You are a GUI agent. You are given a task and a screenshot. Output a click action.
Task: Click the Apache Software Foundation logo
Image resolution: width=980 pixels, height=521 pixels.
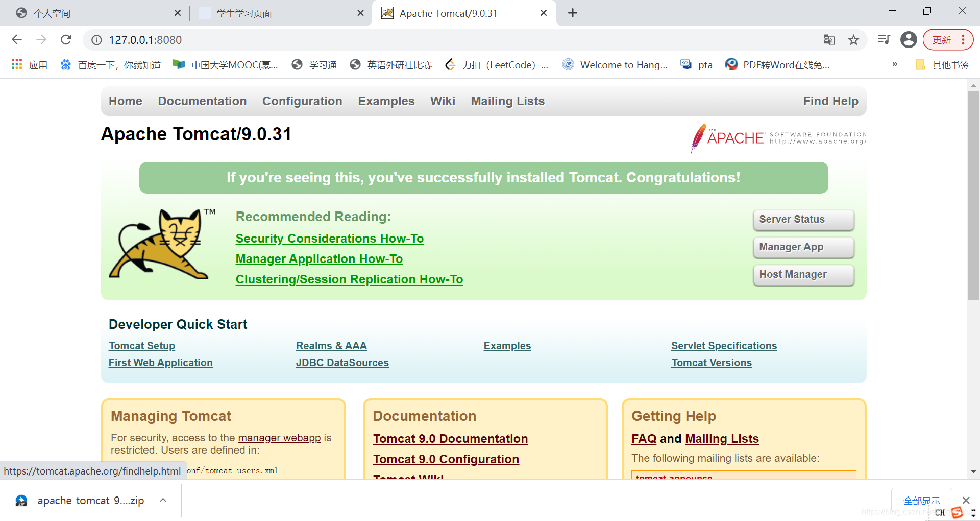[x=778, y=138]
